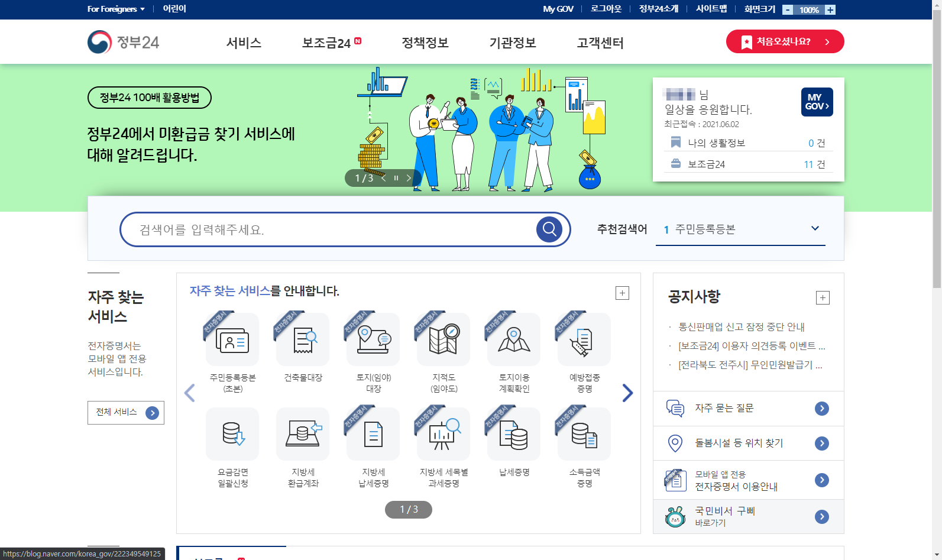Show previous page of frequent services
The image size is (942, 560).
(x=189, y=393)
